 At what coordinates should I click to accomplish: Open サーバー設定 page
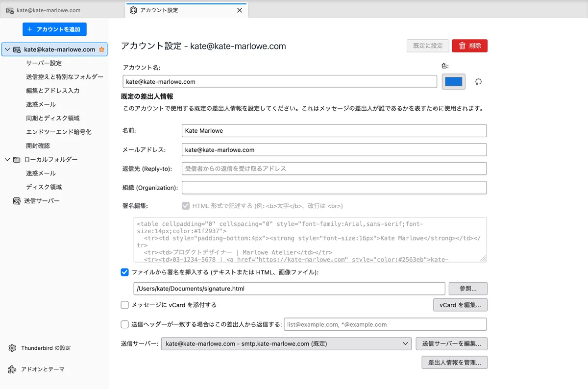coord(44,63)
